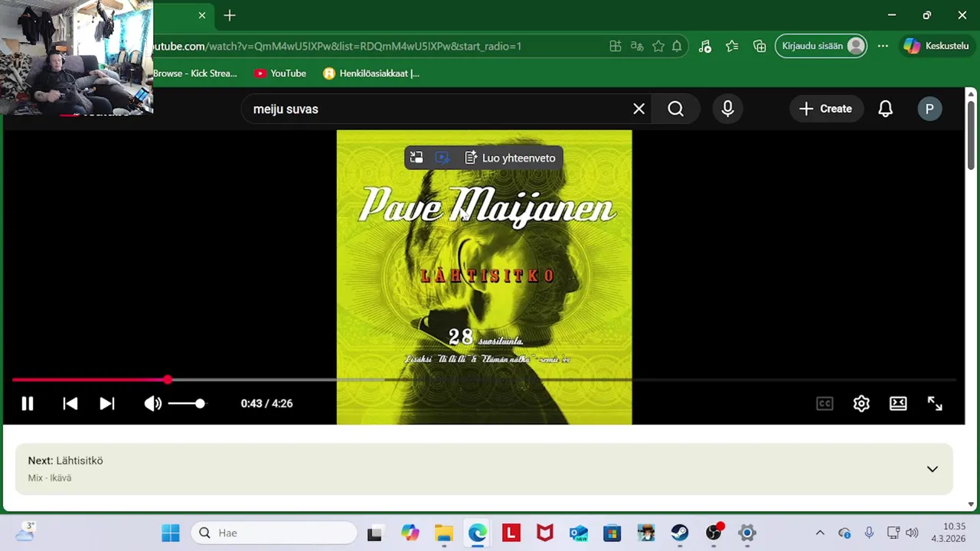The height and width of the screenshot is (551, 980).
Task: Click the page vertical scrollbar thumb
Action: pyautogui.click(x=971, y=135)
